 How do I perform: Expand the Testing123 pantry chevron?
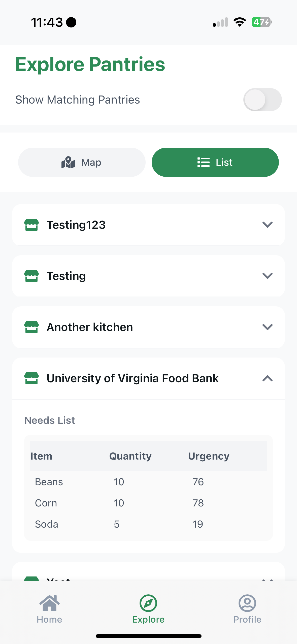point(267,225)
